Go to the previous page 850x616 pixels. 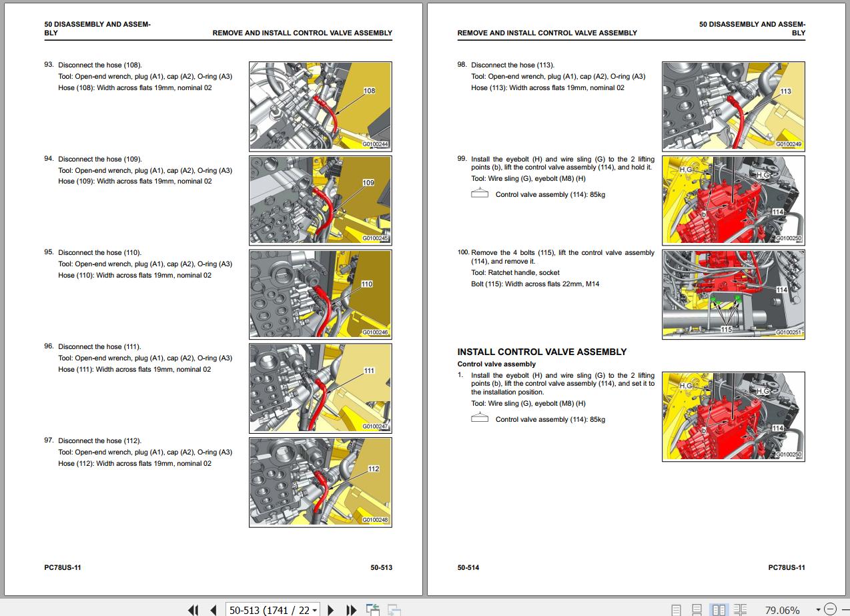[x=213, y=609]
